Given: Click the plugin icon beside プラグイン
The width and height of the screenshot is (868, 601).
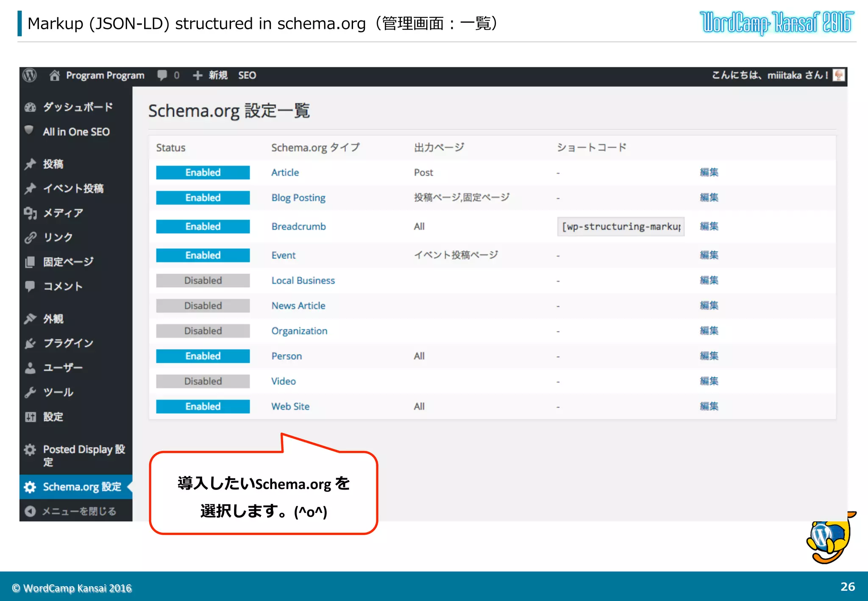Looking at the screenshot, I should point(30,343).
